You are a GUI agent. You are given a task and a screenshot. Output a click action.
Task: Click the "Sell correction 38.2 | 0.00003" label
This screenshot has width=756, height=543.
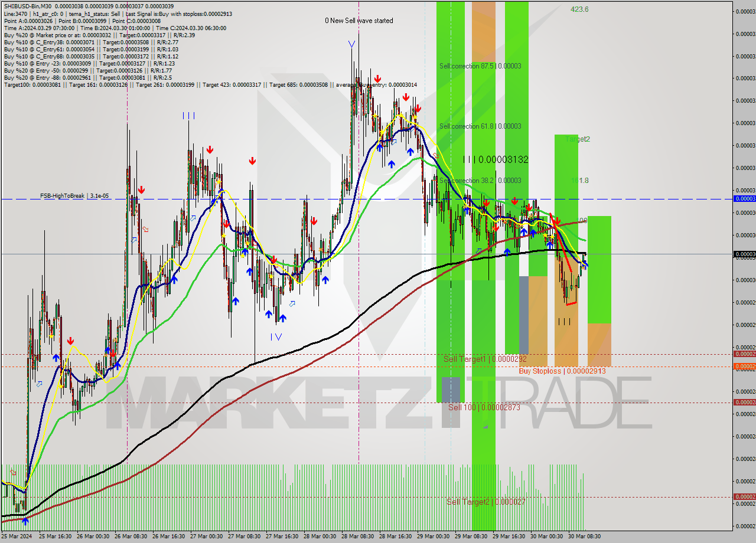tap(480, 181)
